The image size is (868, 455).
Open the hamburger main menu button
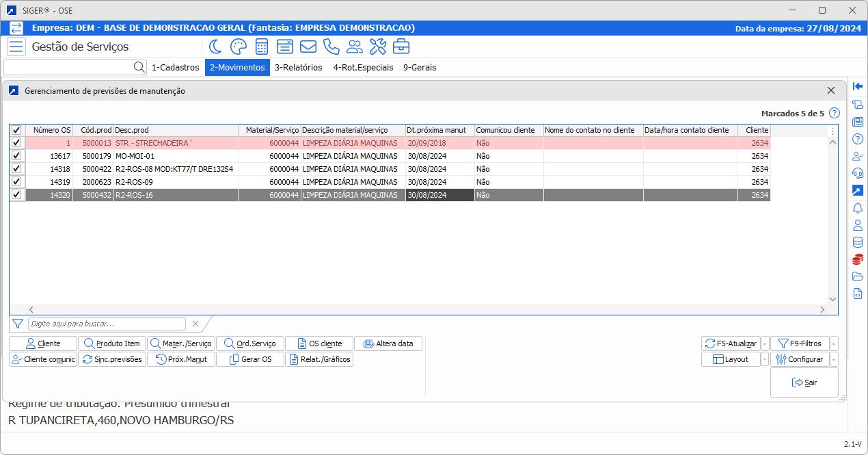tap(16, 47)
